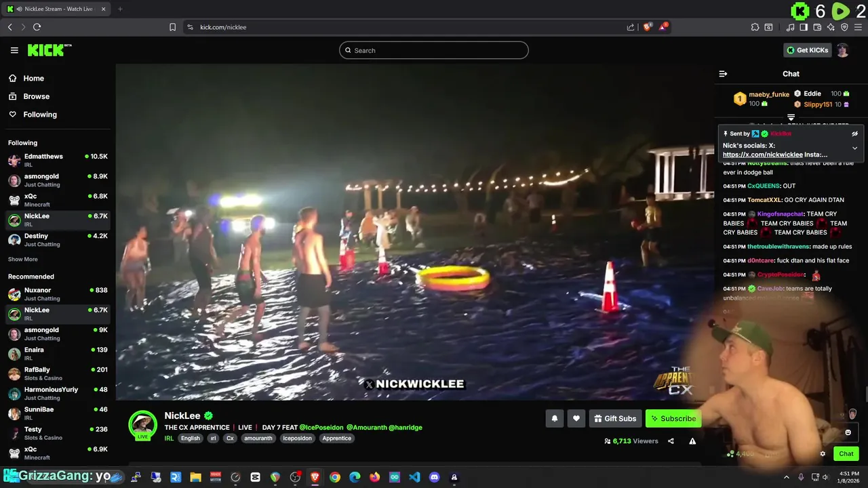Open HarmoniousYuriy recommended channel
Image resolution: width=868 pixels, height=488 pixels.
tap(58, 394)
